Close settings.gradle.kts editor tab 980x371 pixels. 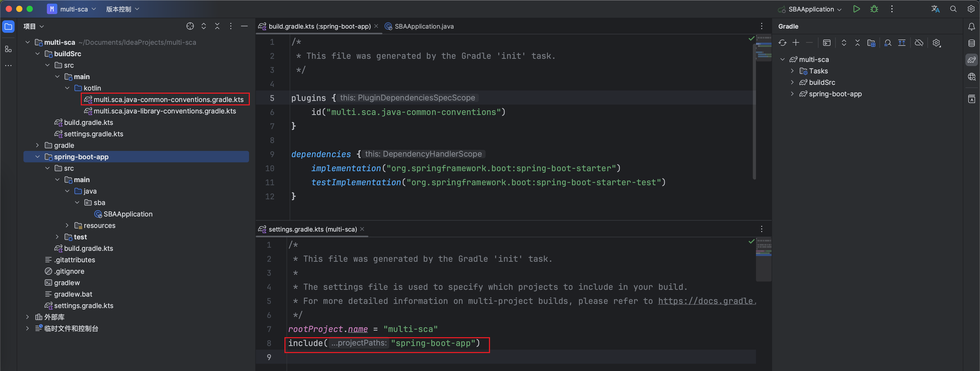(362, 229)
